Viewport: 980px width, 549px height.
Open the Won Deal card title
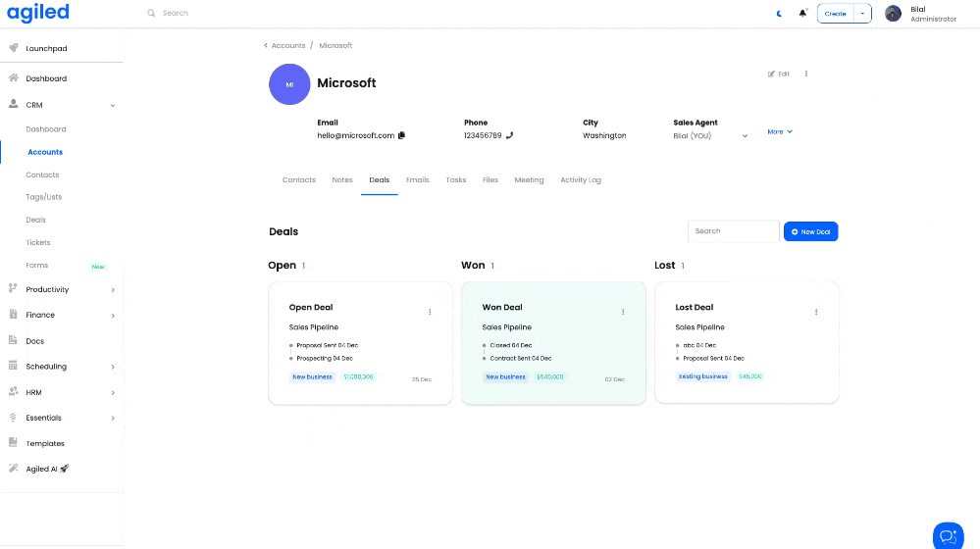point(502,307)
